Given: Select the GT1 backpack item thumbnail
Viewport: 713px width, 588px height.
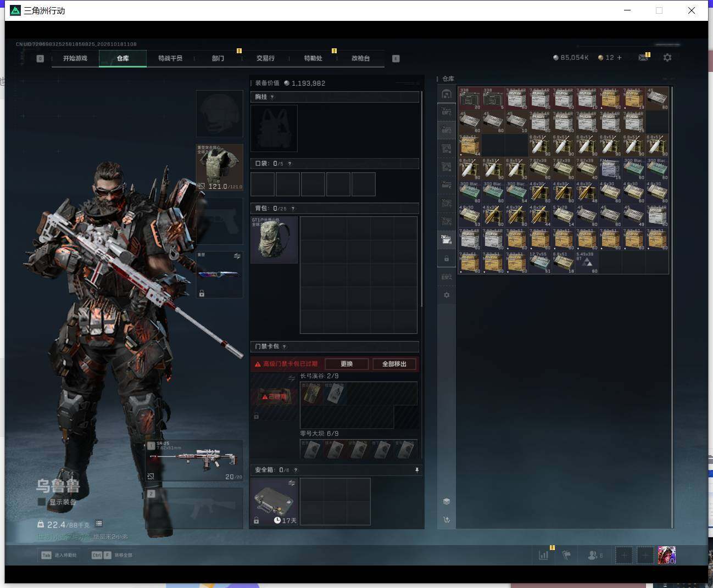Looking at the screenshot, I should click(274, 239).
